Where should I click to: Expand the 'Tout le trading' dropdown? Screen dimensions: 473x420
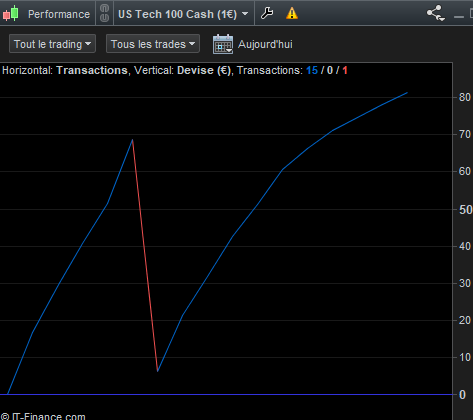click(52, 44)
